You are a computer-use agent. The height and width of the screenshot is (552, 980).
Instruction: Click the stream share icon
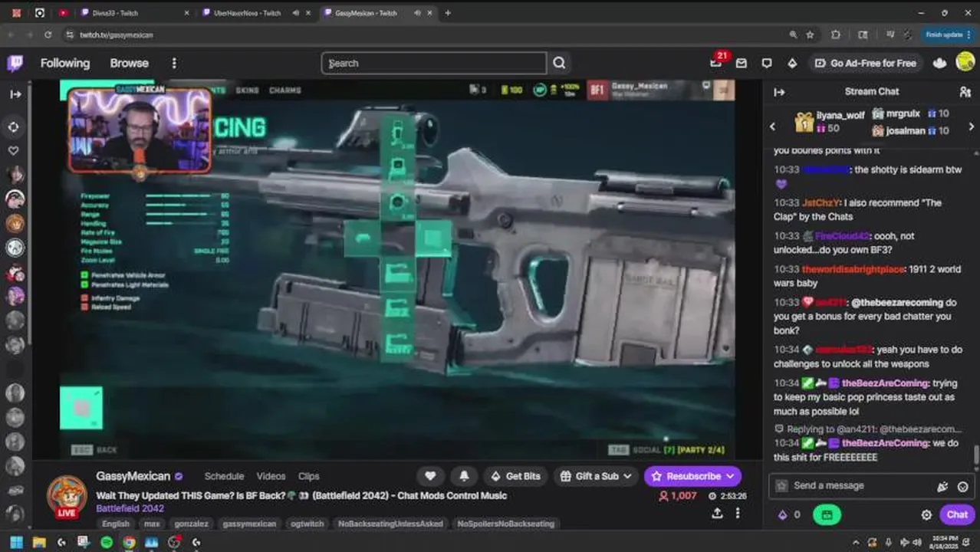coord(718,514)
